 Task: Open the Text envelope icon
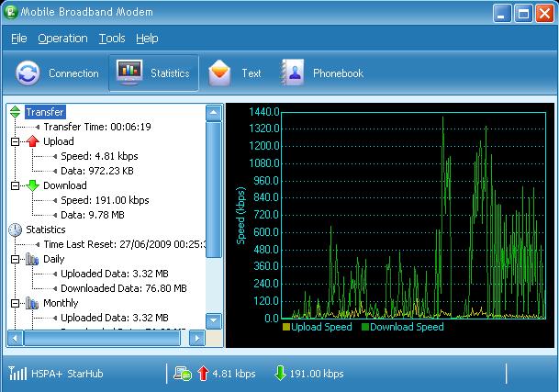point(219,73)
